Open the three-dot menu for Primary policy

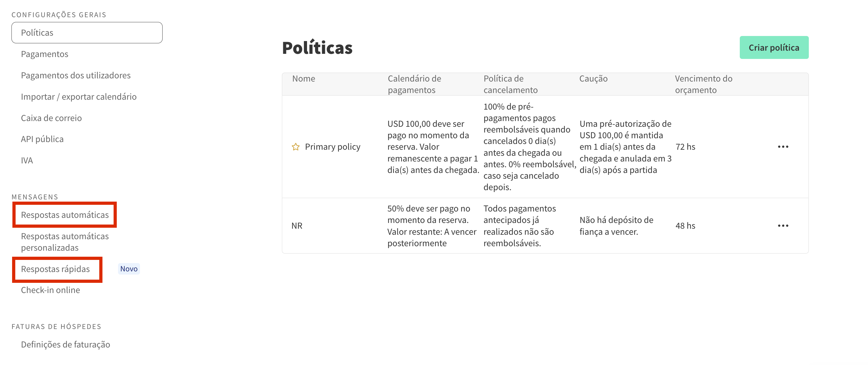(783, 147)
